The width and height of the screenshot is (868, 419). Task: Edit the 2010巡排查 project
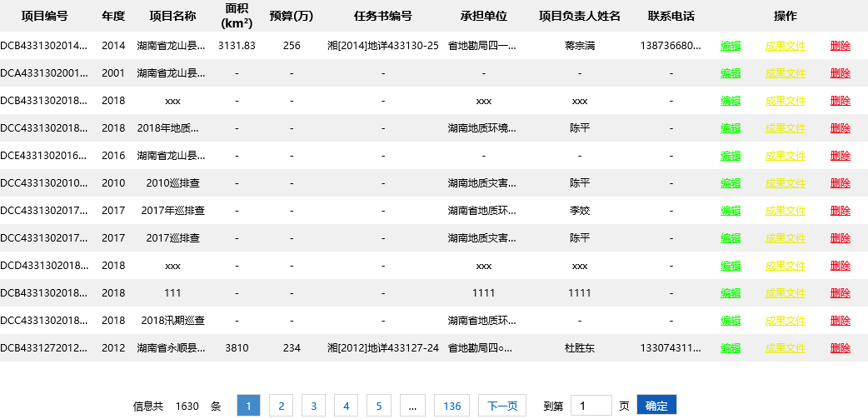(x=731, y=183)
